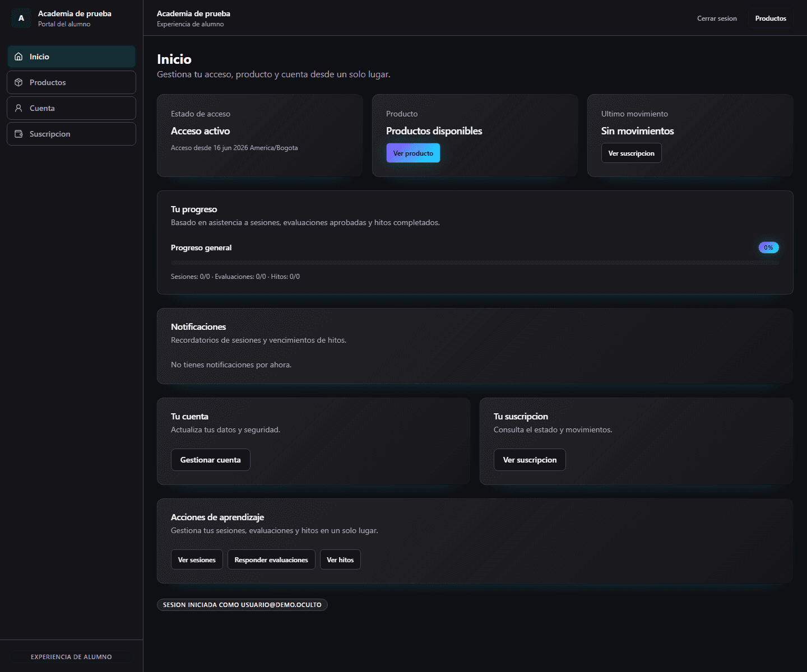The height and width of the screenshot is (672, 807).
Task: Open Ver suscripcion in Tu suscripcion card
Action: [530, 460]
